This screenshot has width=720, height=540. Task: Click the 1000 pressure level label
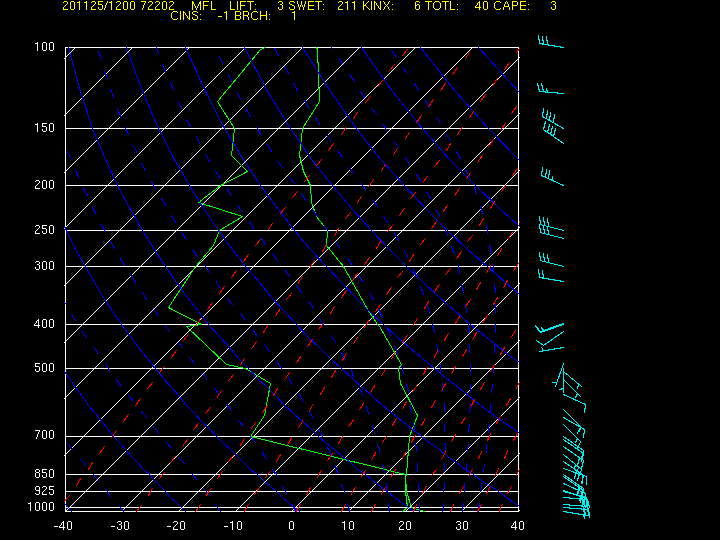pyautogui.click(x=41, y=507)
